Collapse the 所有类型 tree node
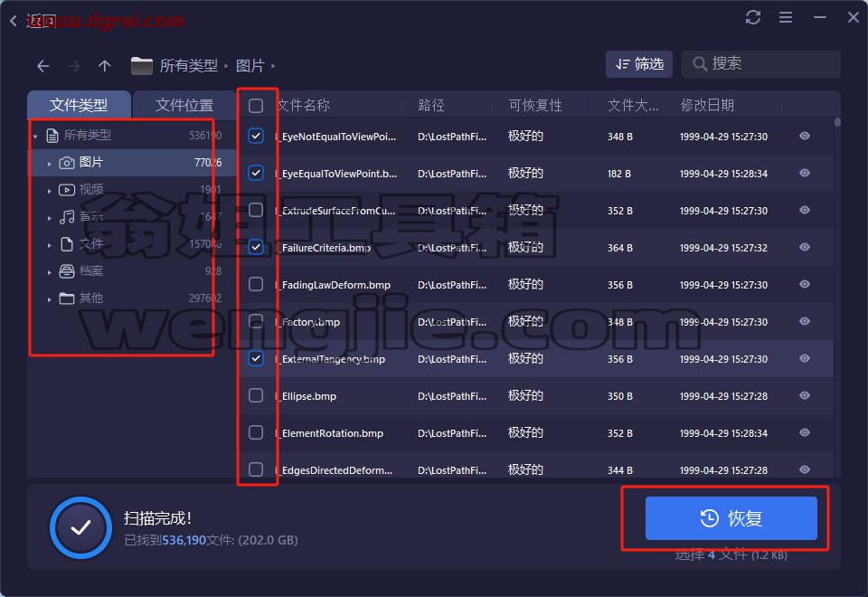 (35, 137)
